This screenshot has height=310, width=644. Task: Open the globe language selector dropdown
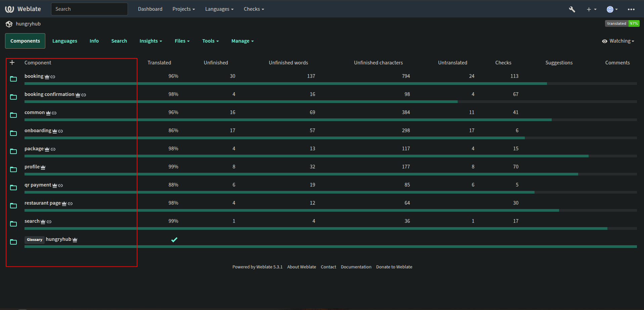coord(612,9)
